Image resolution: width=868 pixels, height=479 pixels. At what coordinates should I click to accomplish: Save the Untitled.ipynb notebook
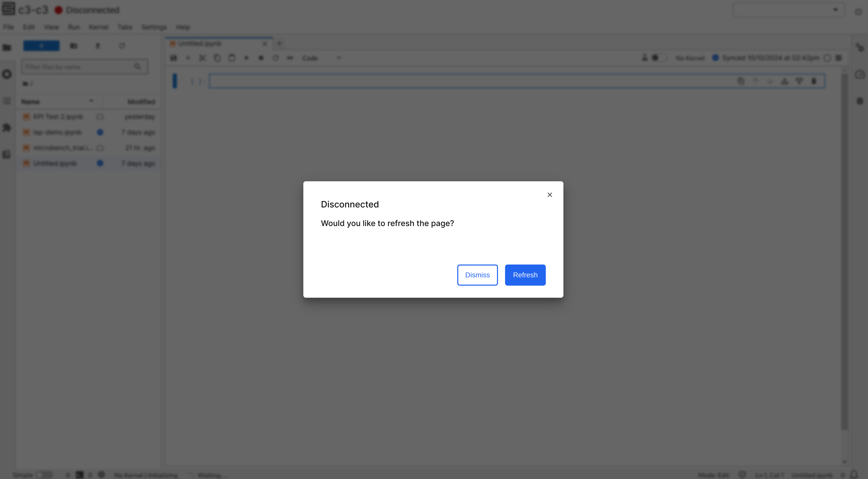[x=174, y=58]
